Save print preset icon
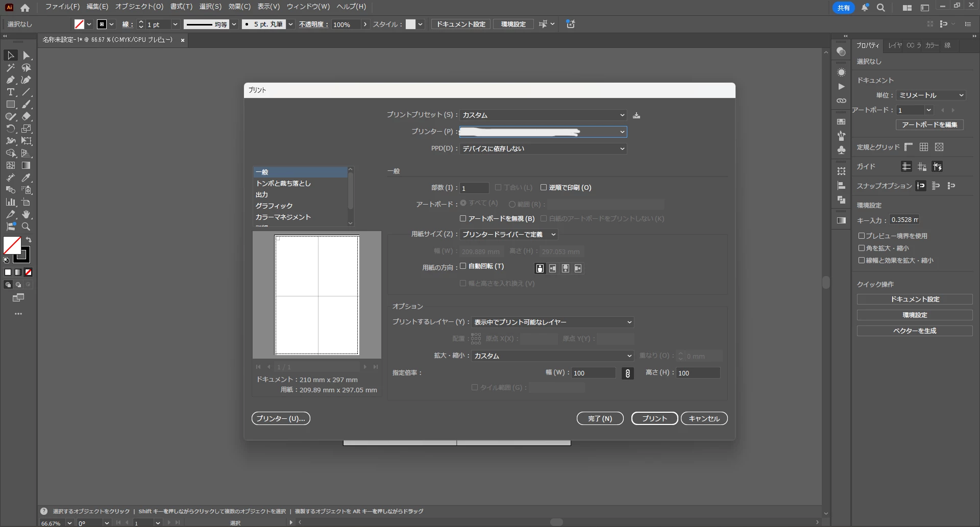980x527 pixels. 636,115
